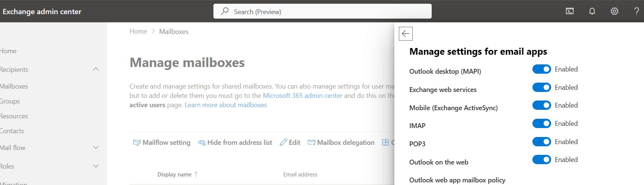The width and height of the screenshot is (644, 185).
Task: Click the Mailbox delegation envelope icon
Action: pyautogui.click(x=311, y=142)
